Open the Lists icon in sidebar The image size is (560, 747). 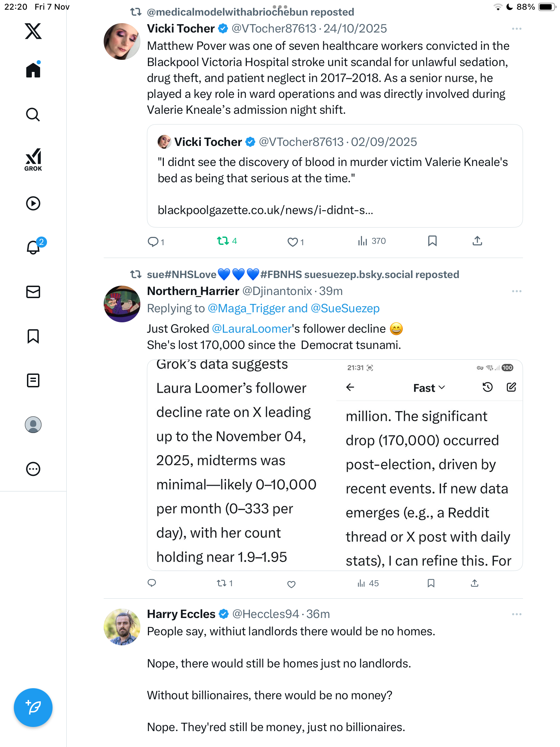(x=33, y=380)
